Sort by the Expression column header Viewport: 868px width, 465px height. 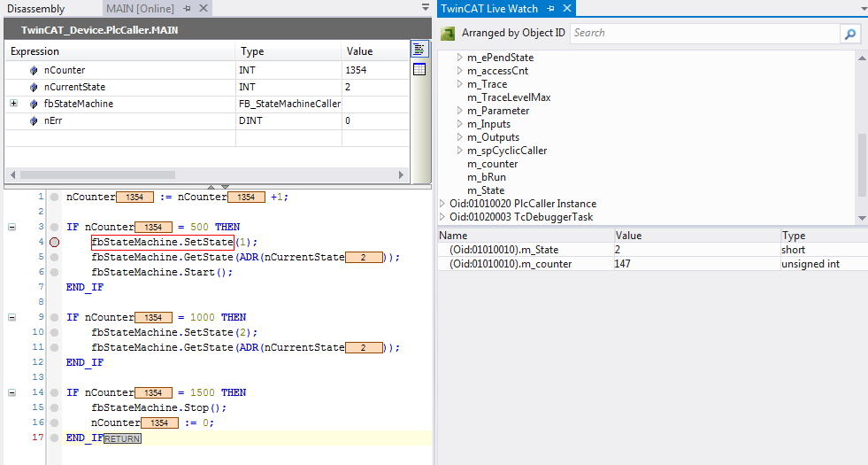(120, 51)
